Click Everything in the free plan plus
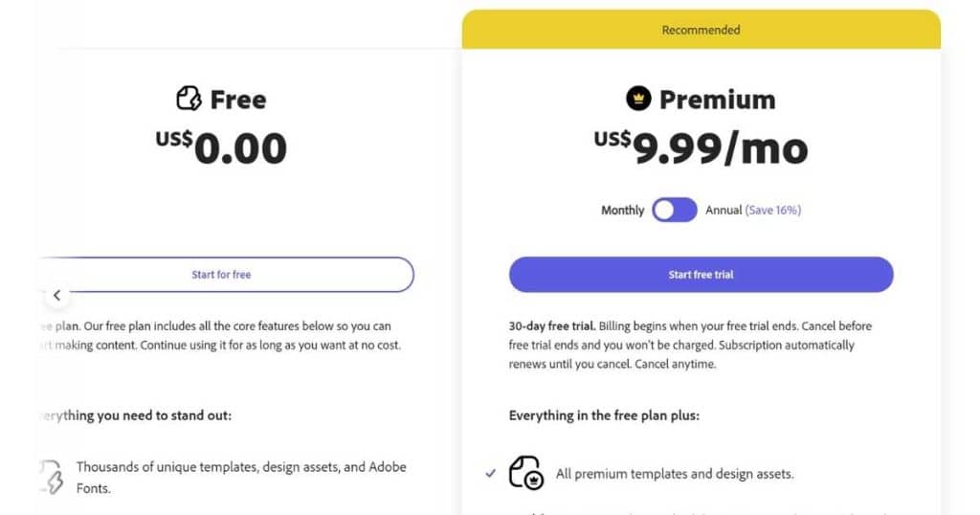 coord(605,415)
